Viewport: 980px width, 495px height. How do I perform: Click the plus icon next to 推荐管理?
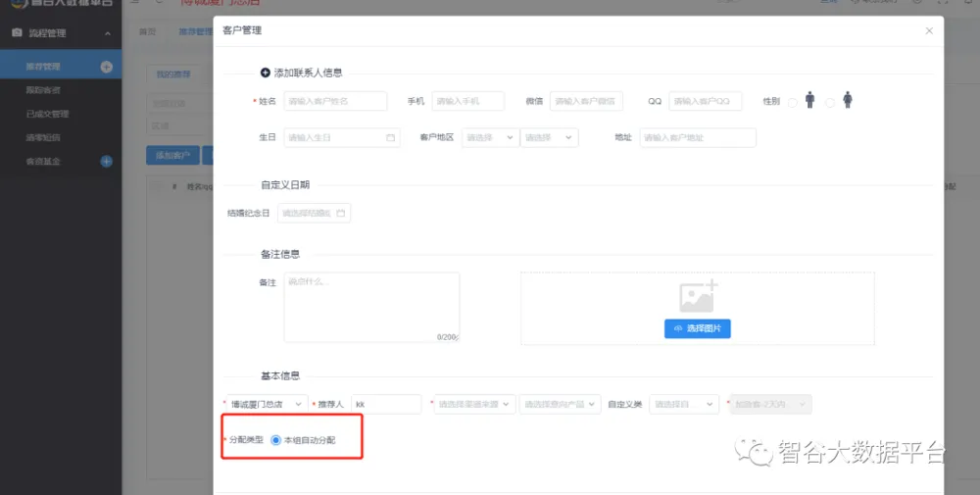107,67
